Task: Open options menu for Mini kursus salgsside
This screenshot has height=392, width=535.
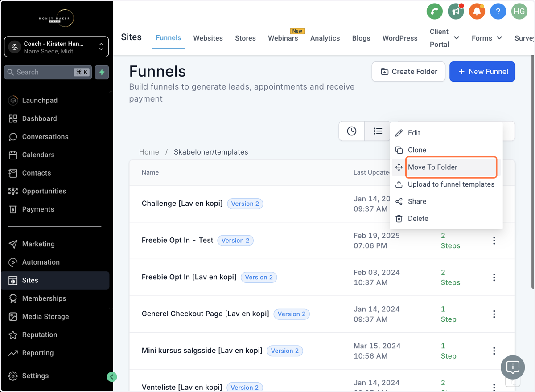Action: point(494,351)
